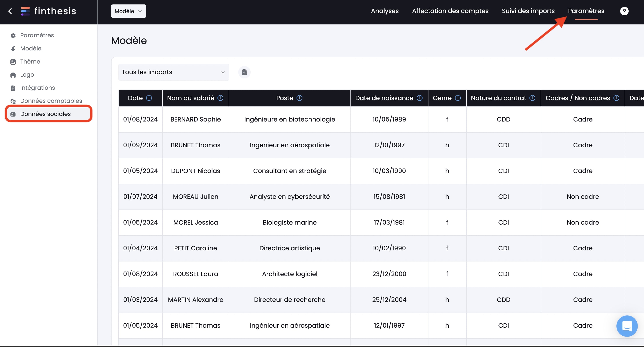Click the BERNARD Sophie cell

pos(196,119)
